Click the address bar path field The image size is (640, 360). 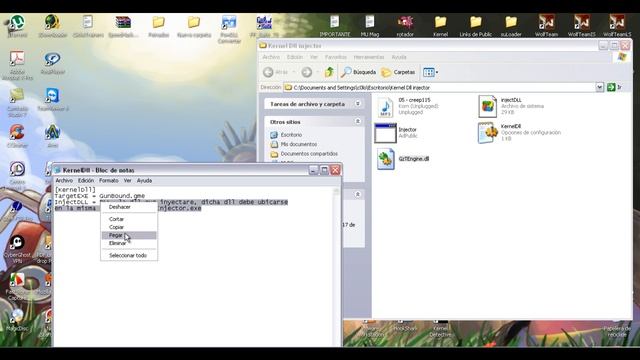coord(440,87)
